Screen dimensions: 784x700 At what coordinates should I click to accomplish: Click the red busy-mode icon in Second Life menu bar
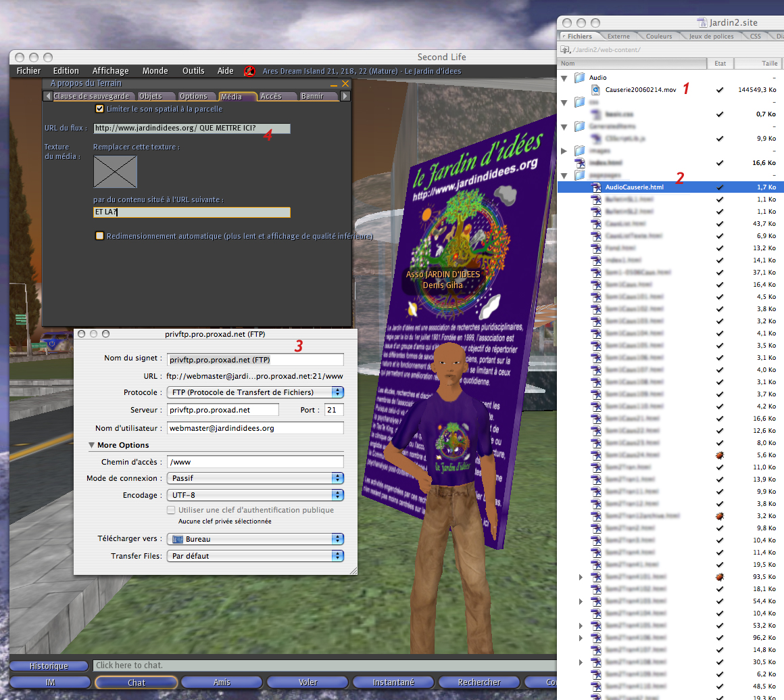click(249, 71)
